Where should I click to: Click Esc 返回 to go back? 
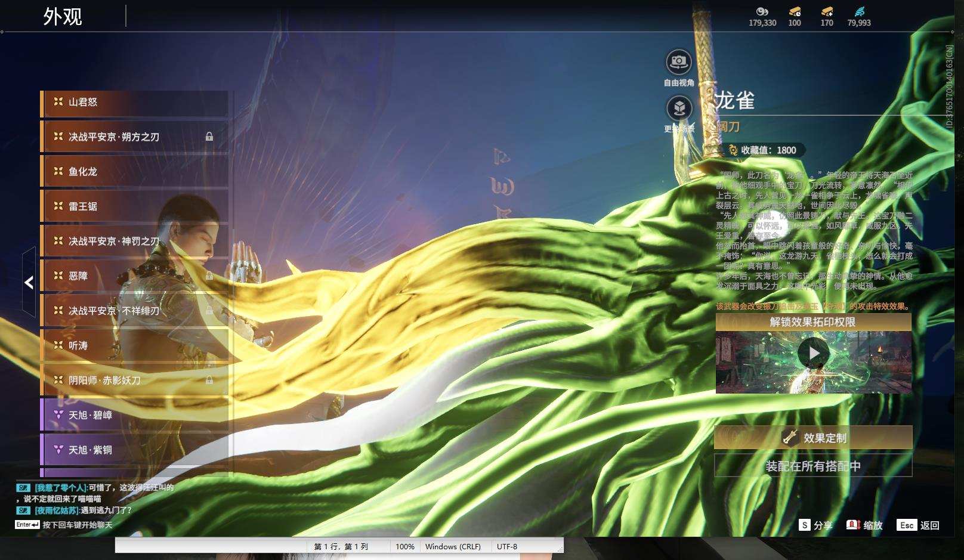click(x=919, y=525)
